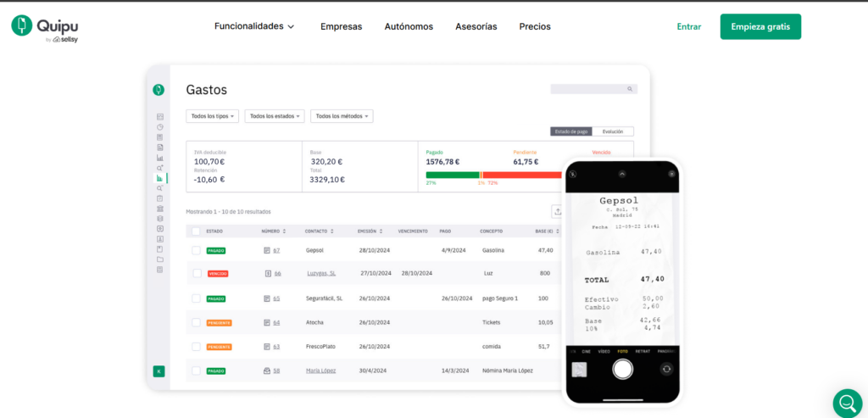Screen dimensions: 868x418
Task: Check the box for the María López row
Action: 196,371
